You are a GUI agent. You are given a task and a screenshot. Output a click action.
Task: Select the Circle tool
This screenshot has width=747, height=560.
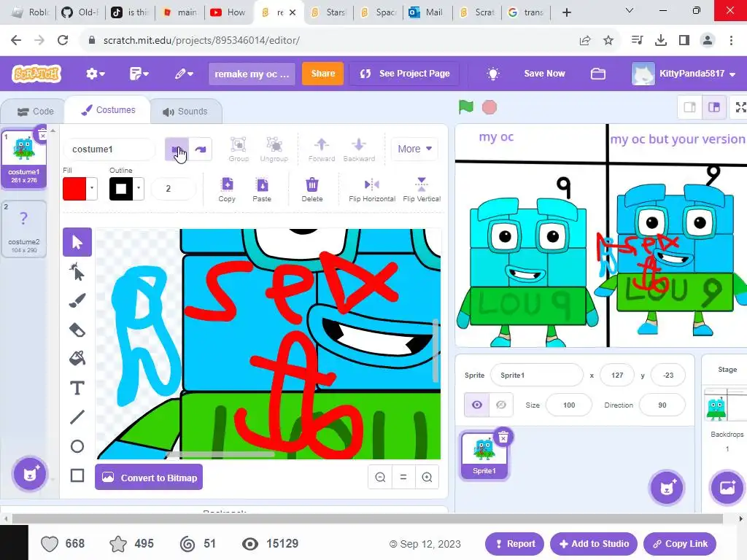pos(77,446)
